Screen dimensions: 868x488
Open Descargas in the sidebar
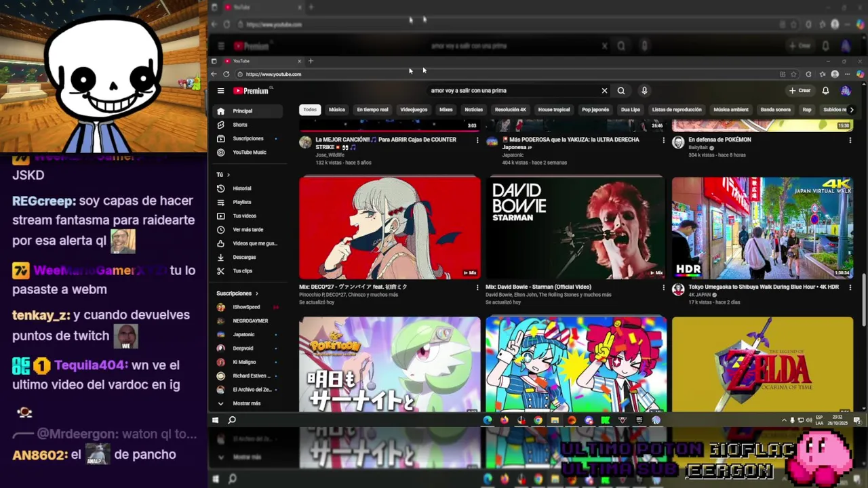pyautogui.click(x=248, y=257)
